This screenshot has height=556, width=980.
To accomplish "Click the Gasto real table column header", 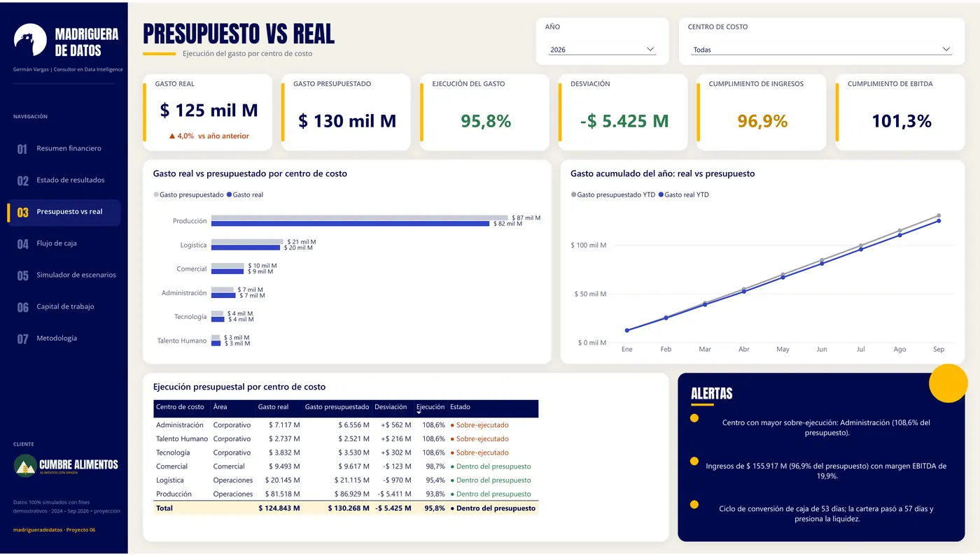I will coord(273,407).
